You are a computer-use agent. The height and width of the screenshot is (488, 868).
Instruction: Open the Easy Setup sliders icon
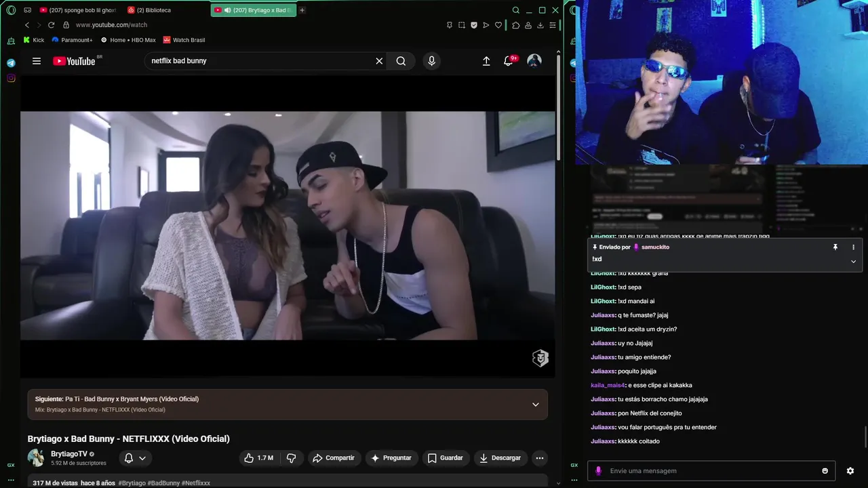[x=553, y=25]
